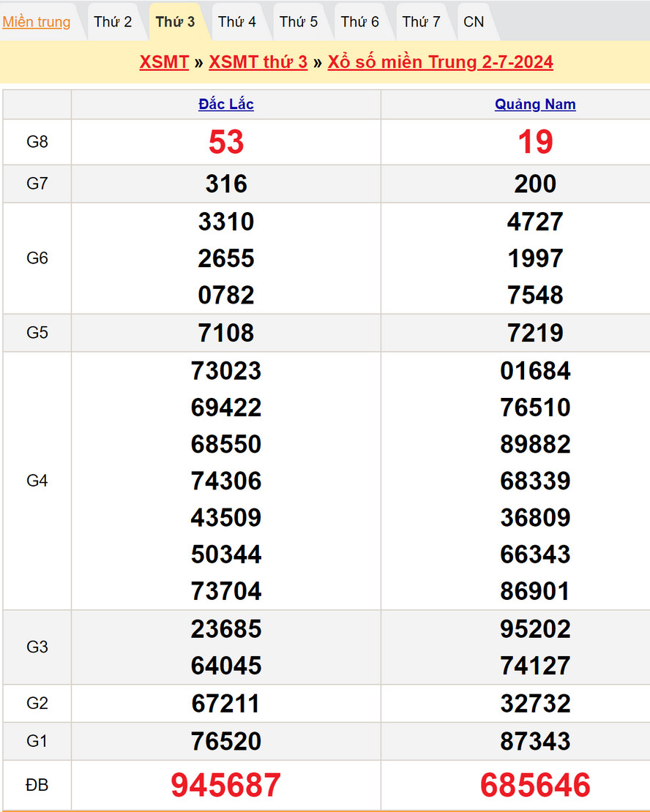Switch to the Thứ 4 tab
The height and width of the screenshot is (812, 650).
coord(237,22)
